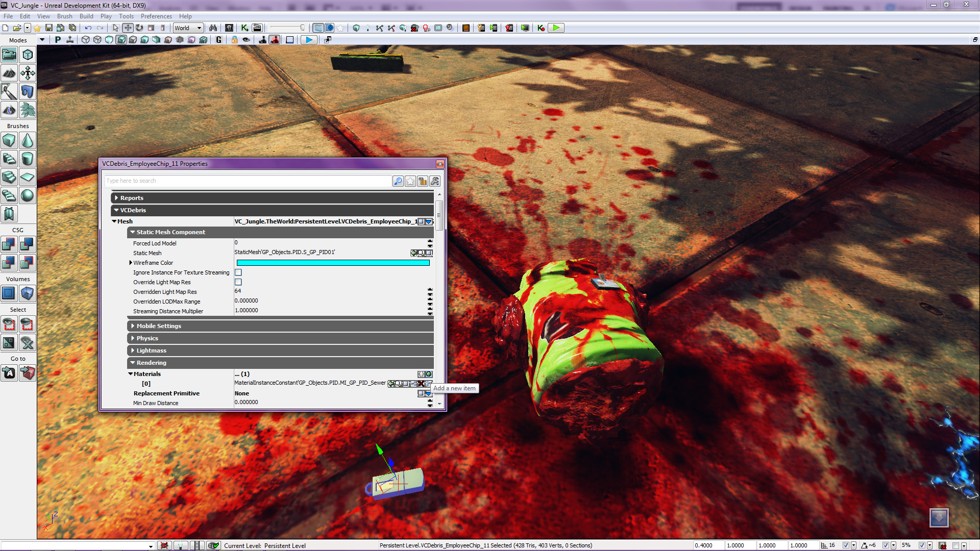Open the Build menu
This screenshot has height=551, width=980.
pos(86,16)
